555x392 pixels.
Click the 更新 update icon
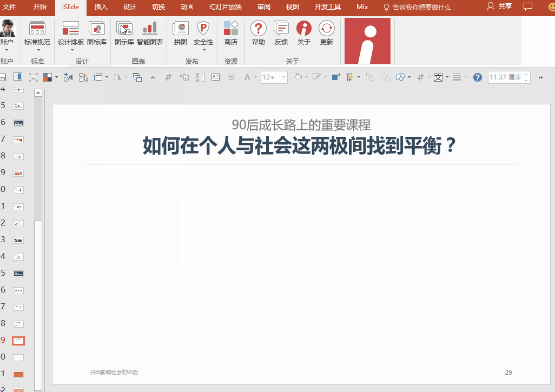tap(326, 33)
